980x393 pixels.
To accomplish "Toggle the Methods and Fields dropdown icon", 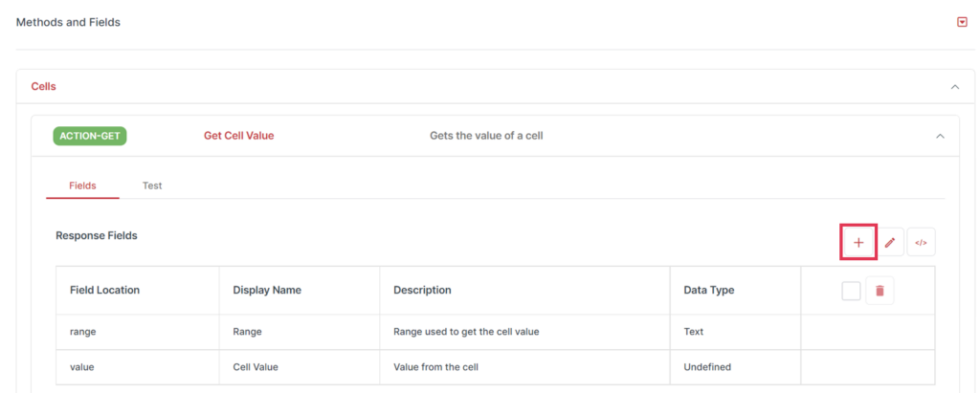I will click(962, 23).
